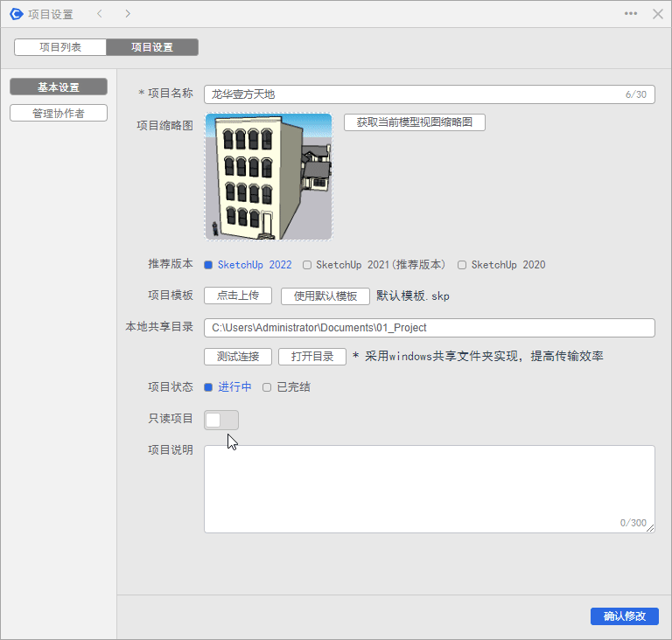The image size is (672, 640).
Task: Switch to the 项目列表 tab
Action: point(60,47)
